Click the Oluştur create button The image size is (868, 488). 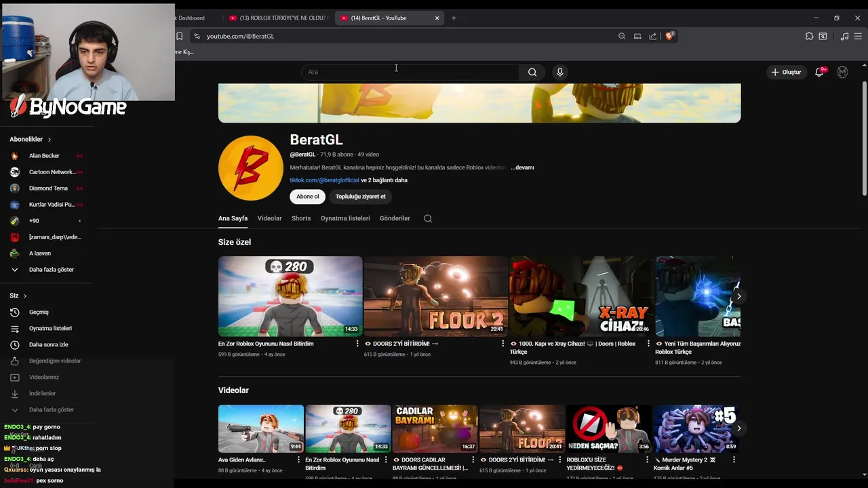click(x=786, y=72)
